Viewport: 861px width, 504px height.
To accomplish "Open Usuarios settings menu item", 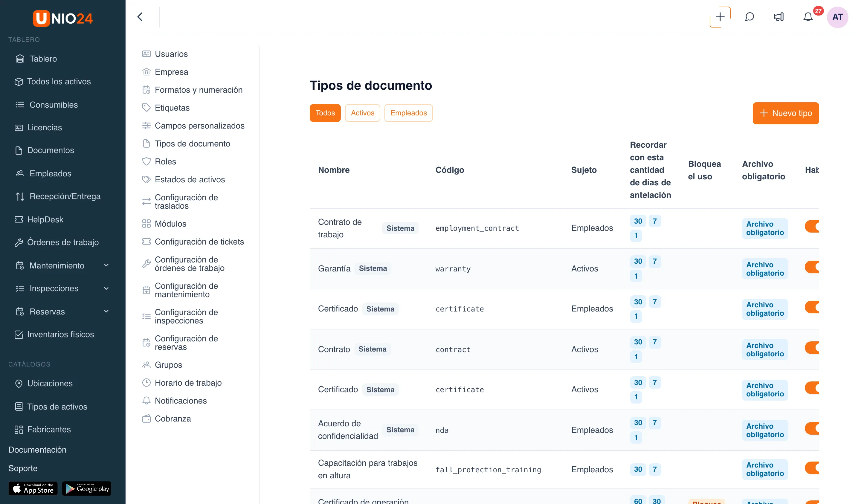I will (165, 54).
